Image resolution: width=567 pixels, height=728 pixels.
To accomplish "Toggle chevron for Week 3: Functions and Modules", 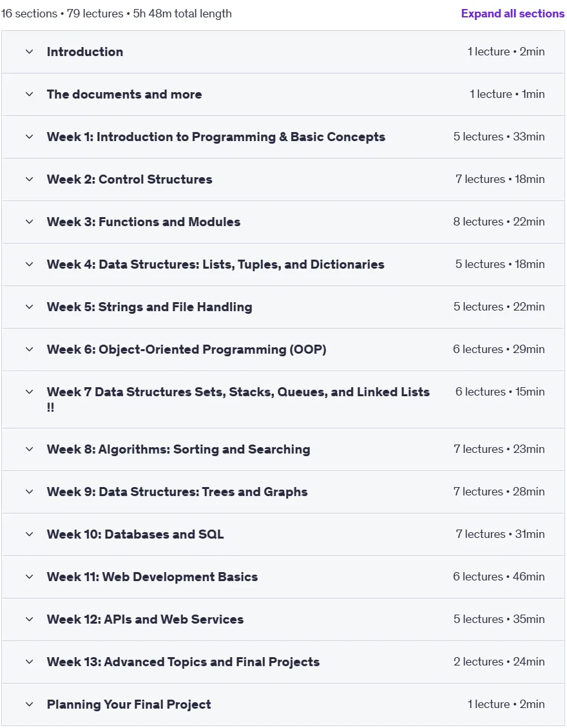I will [29, 222].
